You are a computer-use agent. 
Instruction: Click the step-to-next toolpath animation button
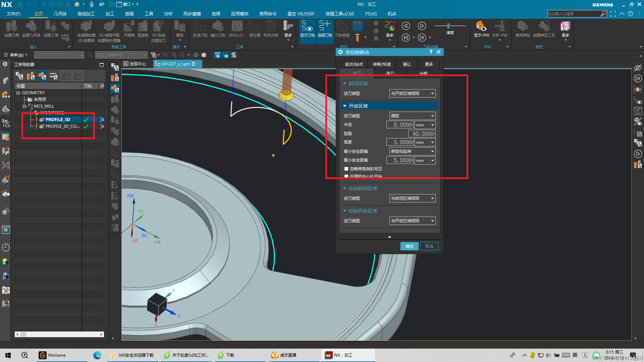(x=422, y=38)
